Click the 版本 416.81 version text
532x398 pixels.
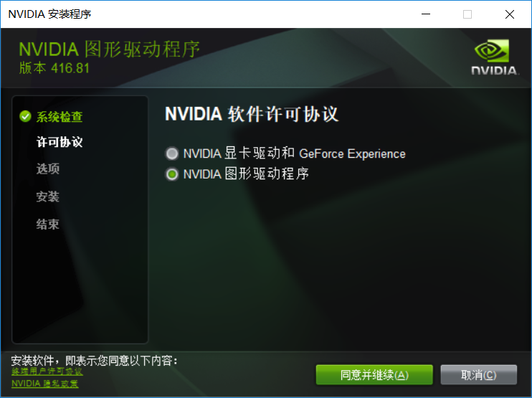click(x=54, y=68)
